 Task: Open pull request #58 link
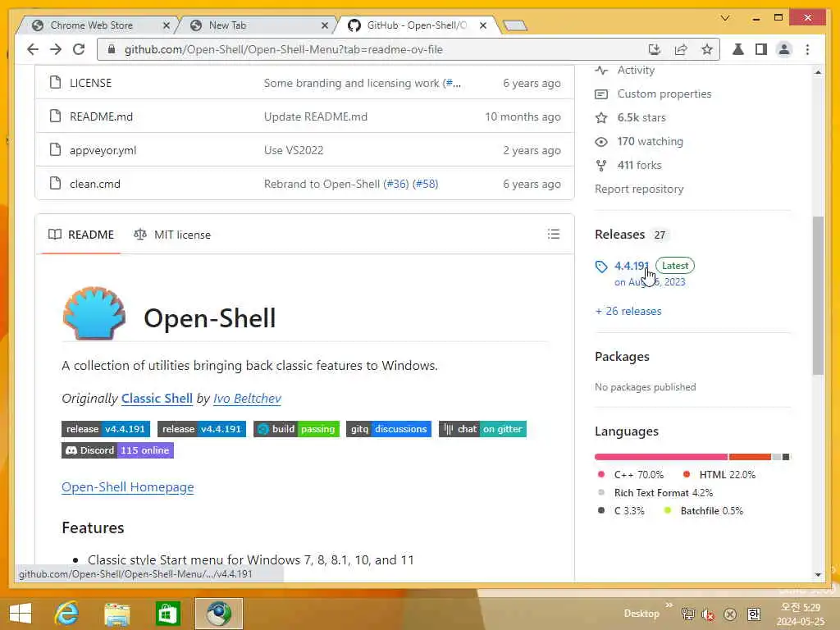click(426, 184)
